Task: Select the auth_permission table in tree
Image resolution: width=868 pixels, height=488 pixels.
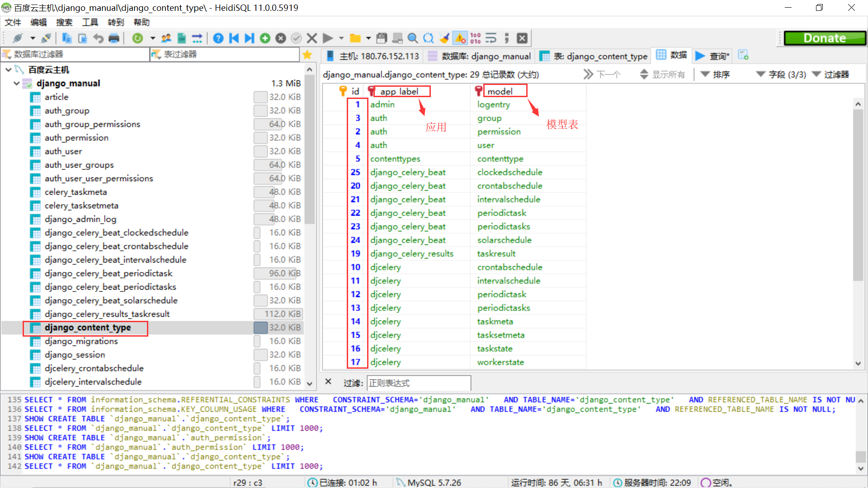Action: pyautogui.click(x=76, y=138)
